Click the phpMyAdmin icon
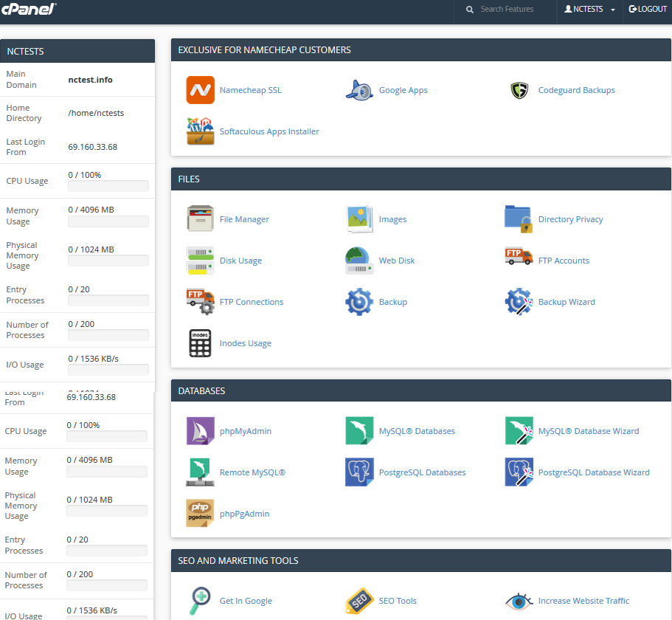The image size is (672, 620). (x=200, y=431)
